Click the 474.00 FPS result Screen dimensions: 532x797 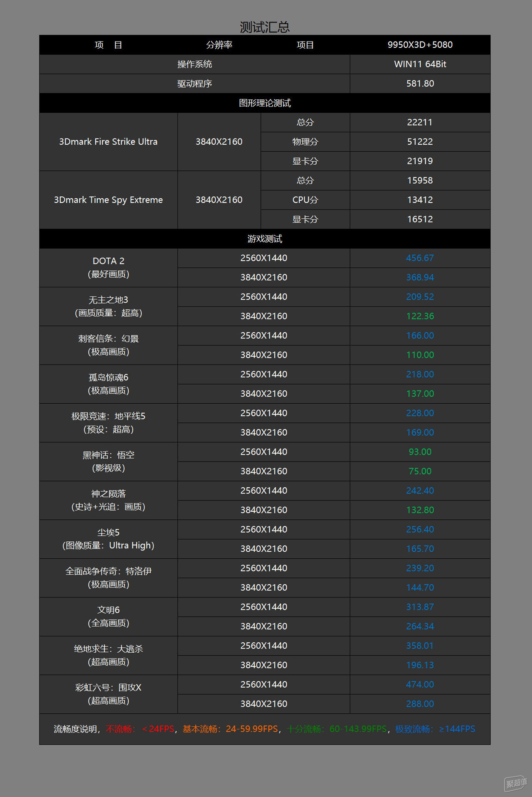click(420, 684)
